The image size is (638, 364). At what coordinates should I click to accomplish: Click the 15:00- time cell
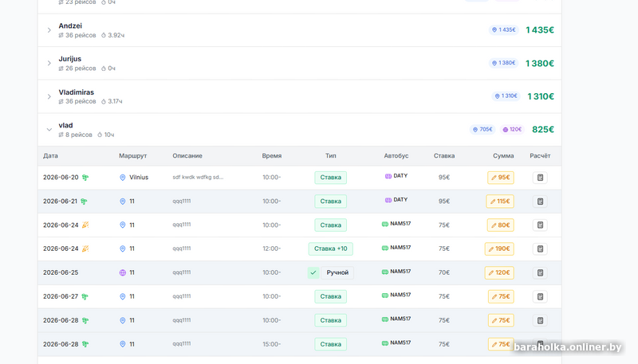[271, 345]
